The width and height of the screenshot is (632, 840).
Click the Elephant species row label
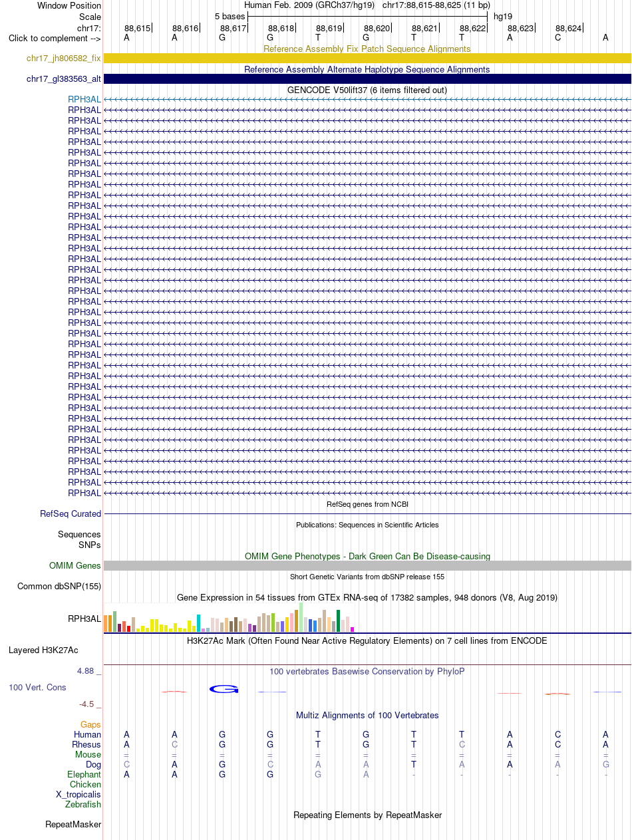84,775
